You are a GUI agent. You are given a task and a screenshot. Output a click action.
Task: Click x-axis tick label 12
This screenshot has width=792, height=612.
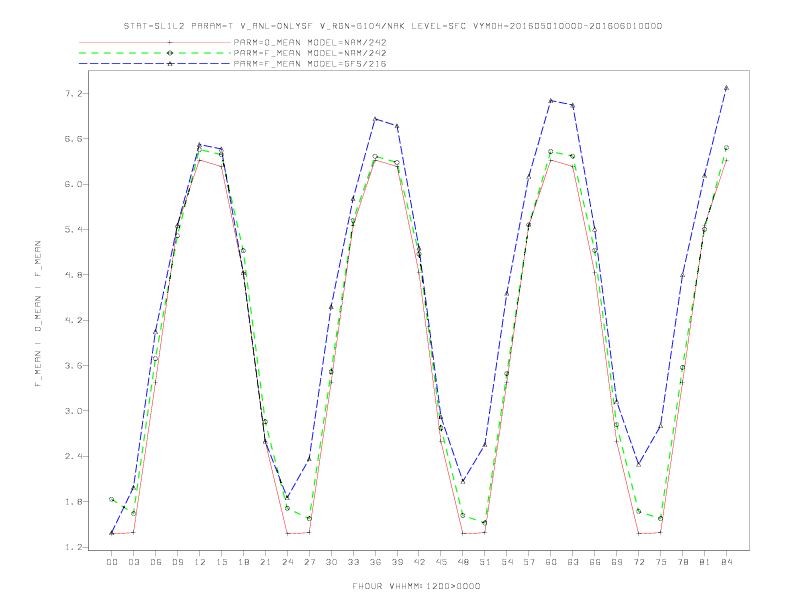[200, 562]
